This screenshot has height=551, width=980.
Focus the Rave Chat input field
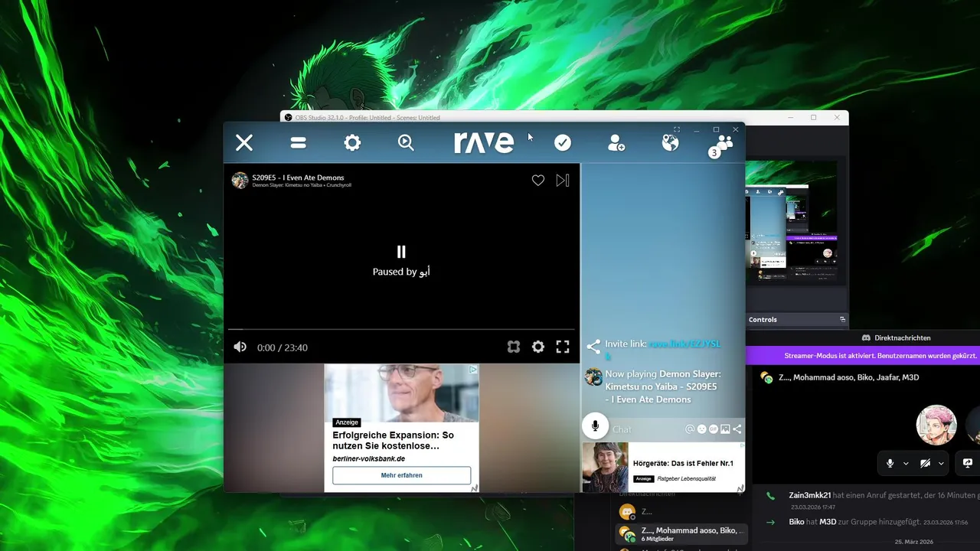tap(647, 429)
